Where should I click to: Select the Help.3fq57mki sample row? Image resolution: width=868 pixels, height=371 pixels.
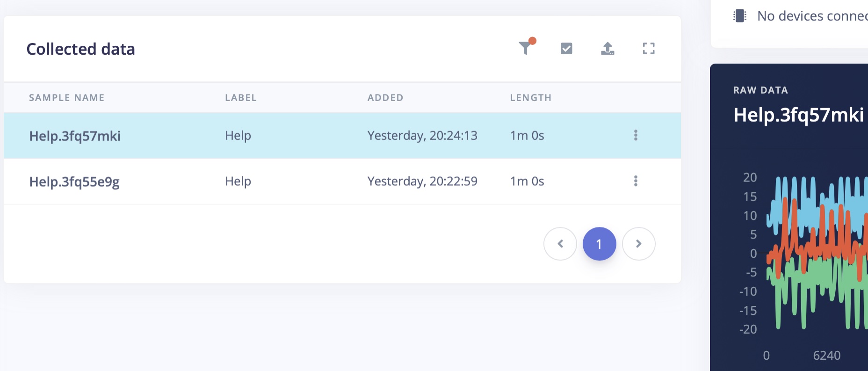[x=342, y=136]
